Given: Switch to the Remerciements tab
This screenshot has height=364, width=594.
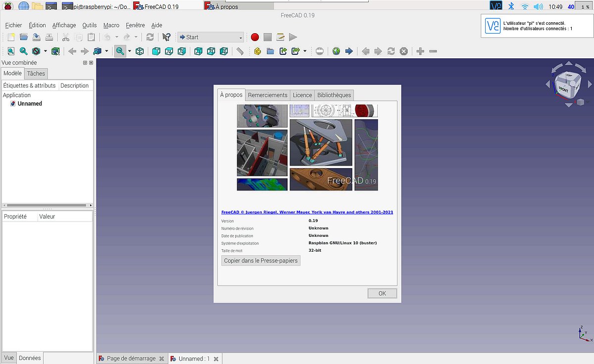Looking at the screenshot, I should [x=267, y=95].
